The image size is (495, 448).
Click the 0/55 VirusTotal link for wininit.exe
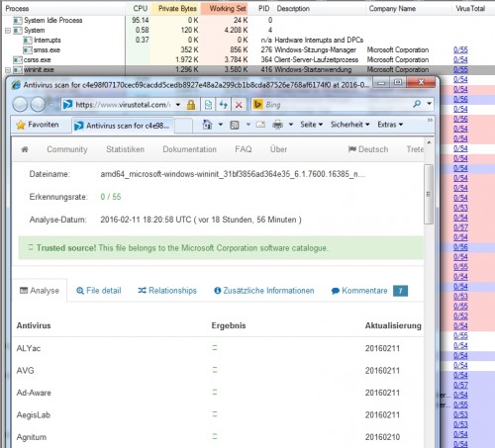click(460, 69)
